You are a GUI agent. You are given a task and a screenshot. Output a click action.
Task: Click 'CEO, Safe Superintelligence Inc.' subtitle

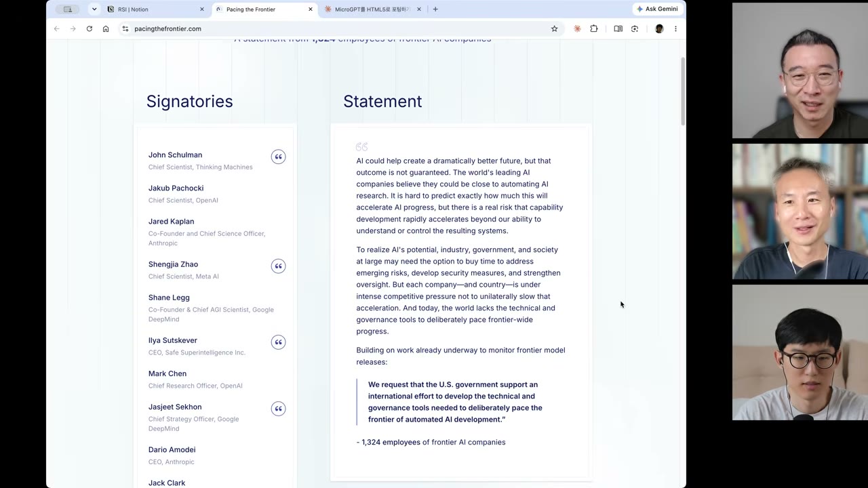coord(197,352)
